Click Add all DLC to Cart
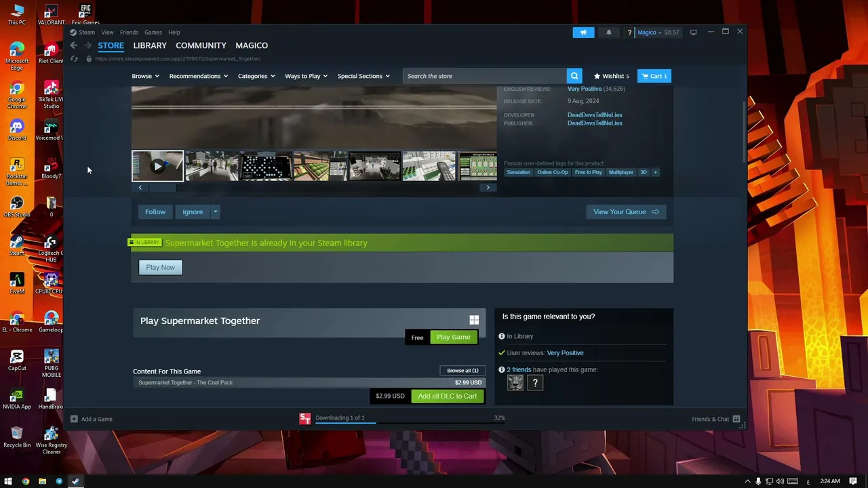 [x=447, y=396]
